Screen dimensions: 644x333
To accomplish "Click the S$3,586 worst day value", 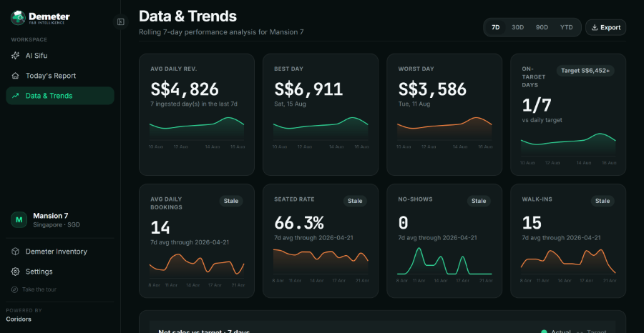I will tap(432, 89).
